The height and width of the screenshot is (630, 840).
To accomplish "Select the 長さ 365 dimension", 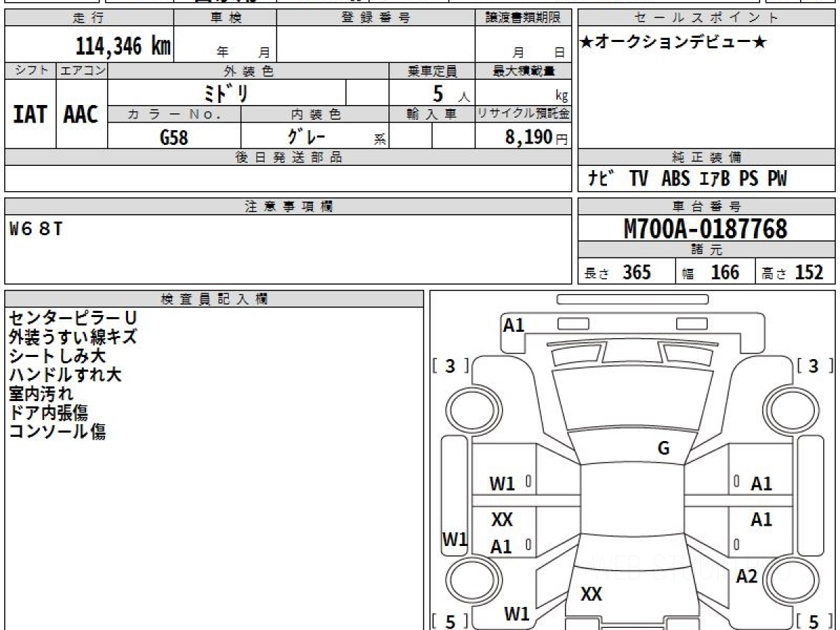I will pyautogui.click(x=617, y=272).
